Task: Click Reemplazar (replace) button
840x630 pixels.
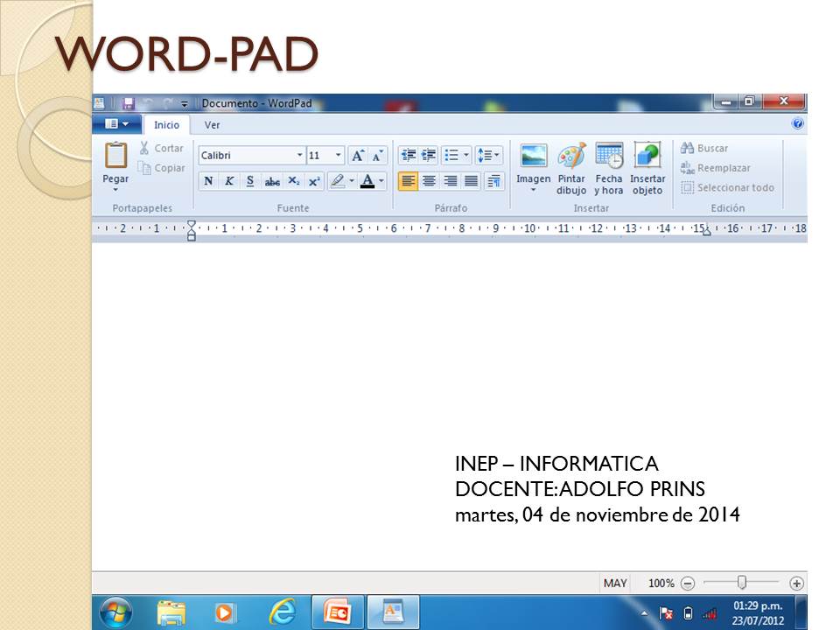Action: pos(716,168)
